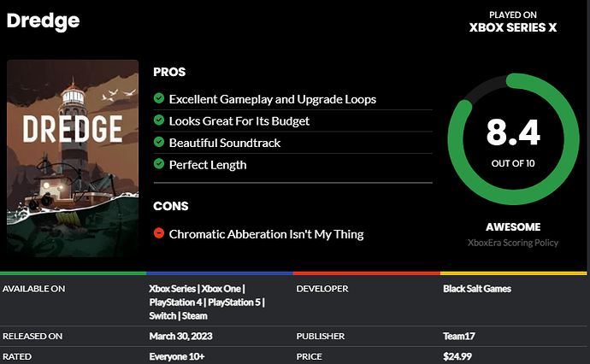Click the checkmark icon next to Looks Great
Image resolution: width=590 pixels, height=364 pixels.
(x=159, y=120)
